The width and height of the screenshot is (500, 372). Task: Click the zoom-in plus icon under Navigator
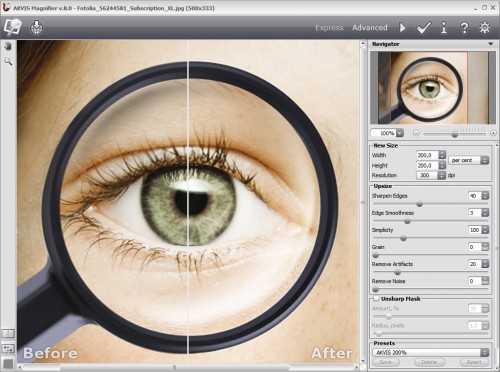[x=493, y=133]
